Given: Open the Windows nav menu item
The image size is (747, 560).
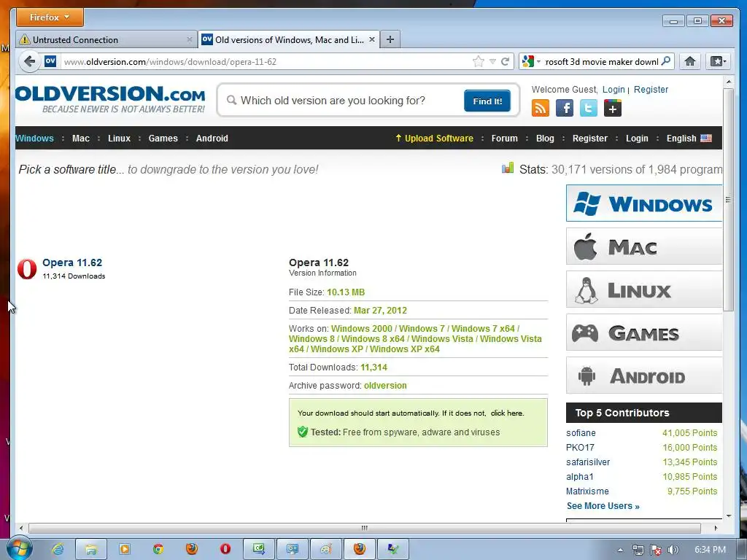Looking at the screenshot, I should pos(34,138).
